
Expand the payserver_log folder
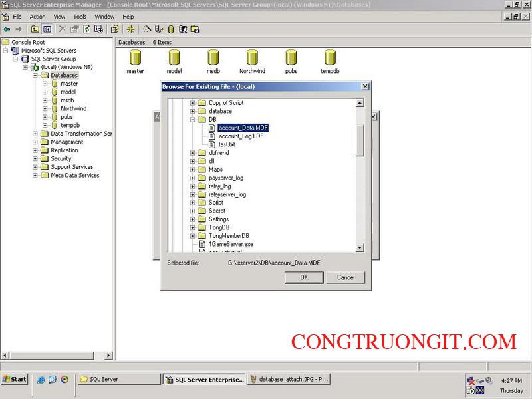pyautogui.click(x=192, y=178)
